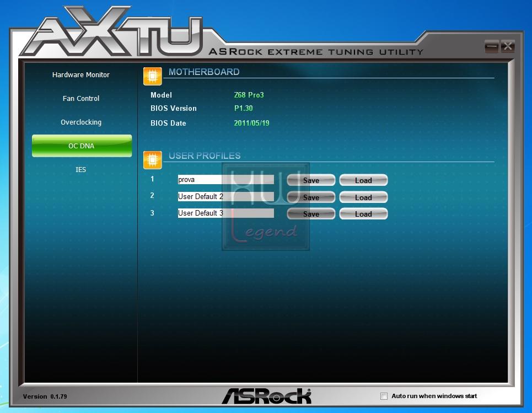The width and height of the screenshot is (532, 413).
Task: Save the User Default 3 profile
Action: pos(311,214)
